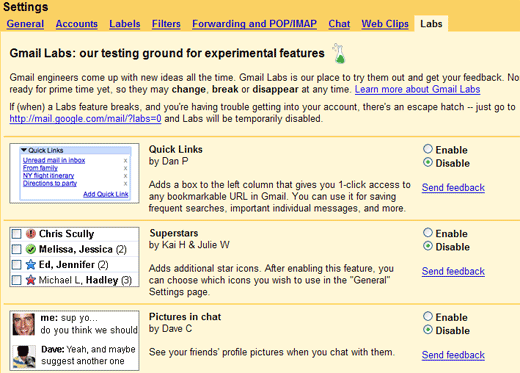The image size is (520, 373).
Task: Enable Pictures in chat
Action: (428, 316)
